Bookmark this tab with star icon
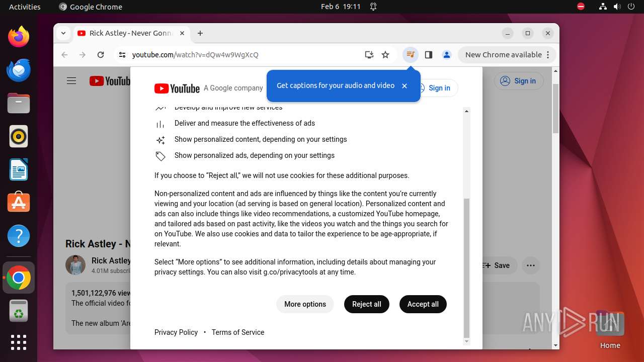This screenshot has height=362, width=644. [x=385, y=55]
